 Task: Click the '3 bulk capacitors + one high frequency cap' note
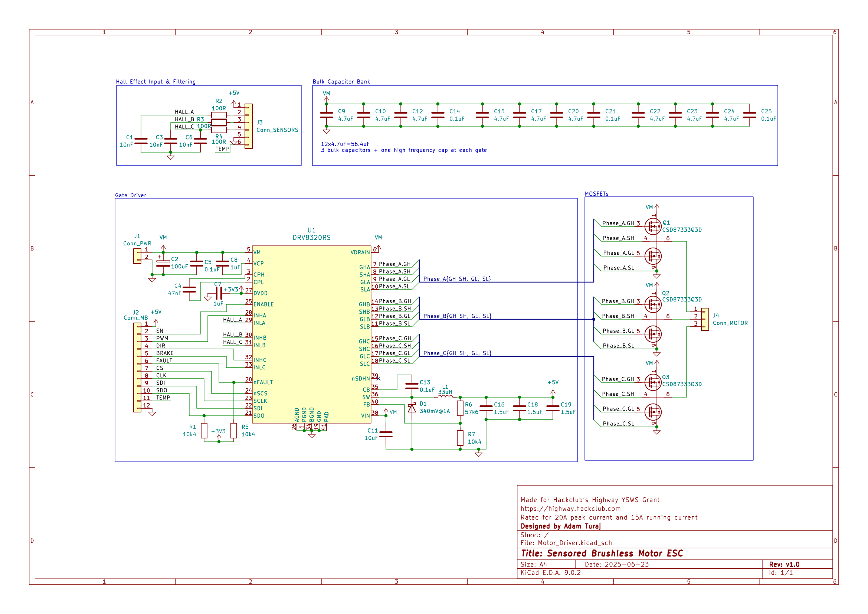[x=404, y=150]
